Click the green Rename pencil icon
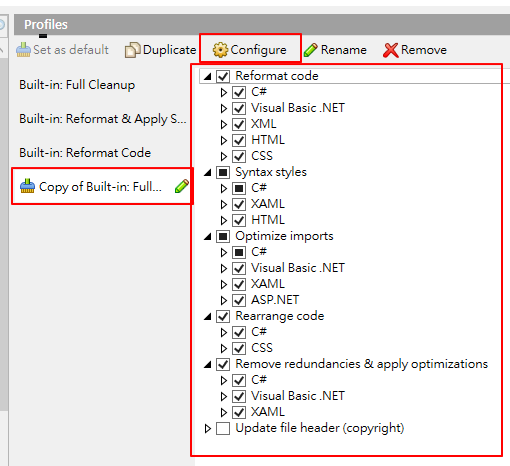Viewport: 510px width, 466px height. tap(310, 50)
